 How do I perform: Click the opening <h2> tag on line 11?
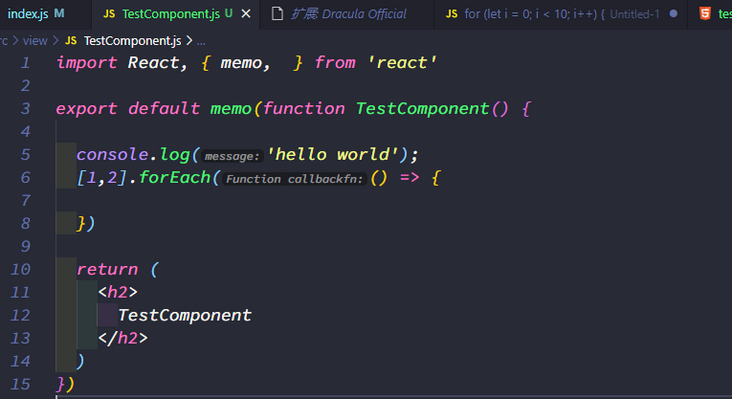(118, 292)
